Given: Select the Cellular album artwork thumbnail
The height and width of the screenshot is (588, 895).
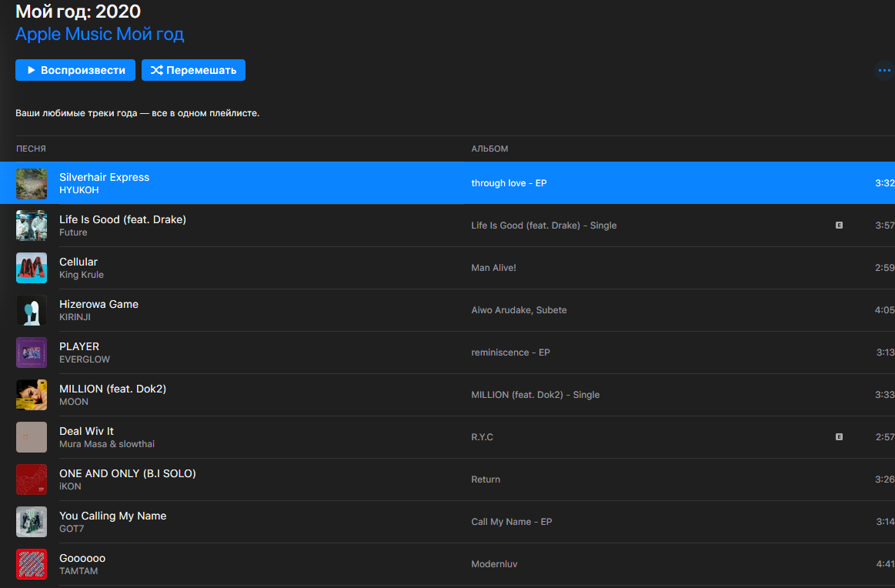Looking at the screenshot, I should 32,268.
